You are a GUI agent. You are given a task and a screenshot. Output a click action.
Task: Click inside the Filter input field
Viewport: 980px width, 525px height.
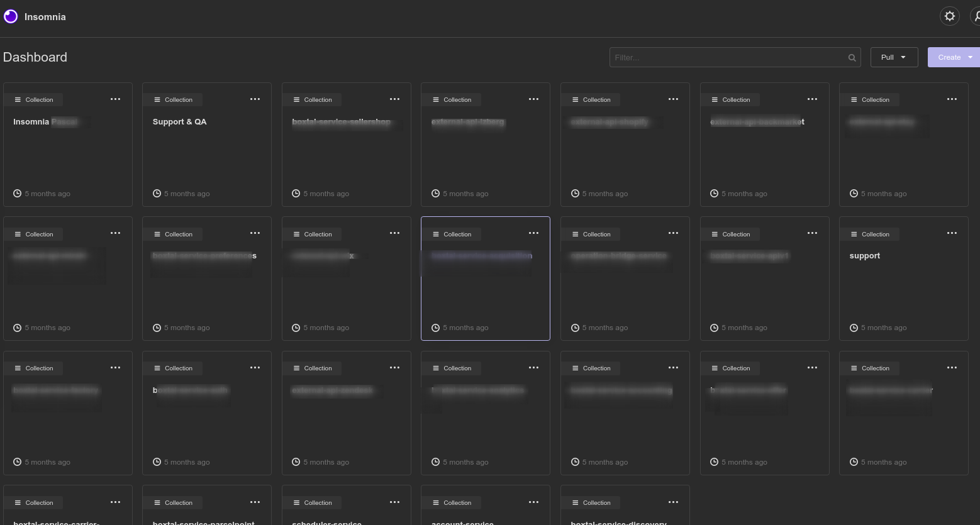723,57
